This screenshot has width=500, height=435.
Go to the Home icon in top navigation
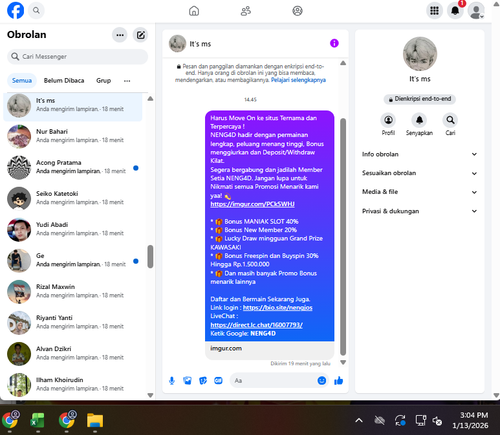point(194,11)
